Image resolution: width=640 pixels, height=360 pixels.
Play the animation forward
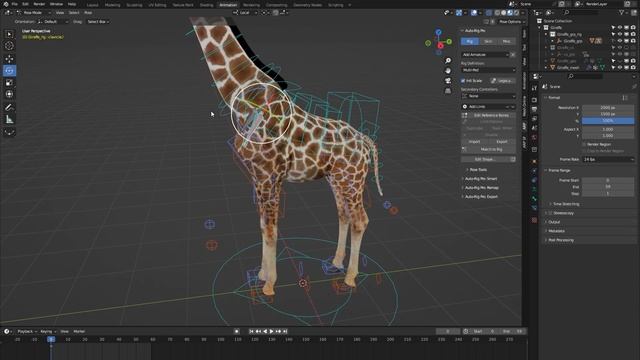[271, 331]
